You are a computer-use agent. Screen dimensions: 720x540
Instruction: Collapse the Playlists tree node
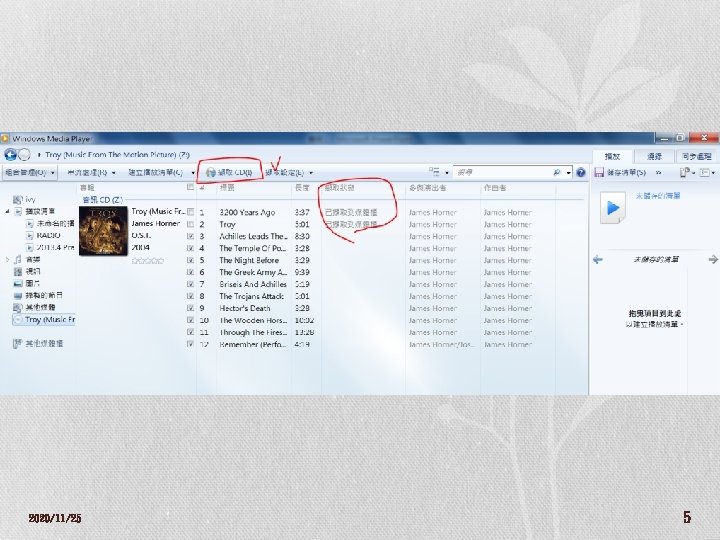(7, 212)
